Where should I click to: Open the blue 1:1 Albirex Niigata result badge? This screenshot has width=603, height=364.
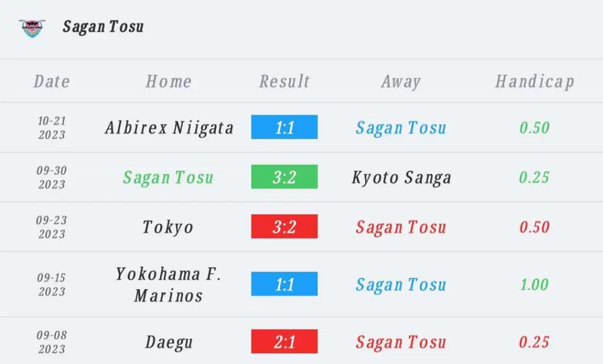pos(284,127)
